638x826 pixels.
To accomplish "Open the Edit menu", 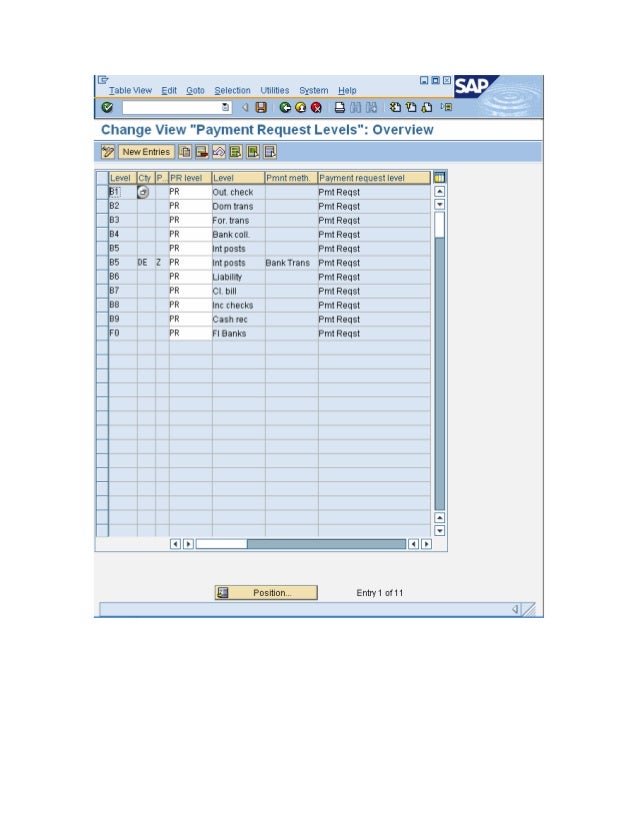I will [169, 91].
